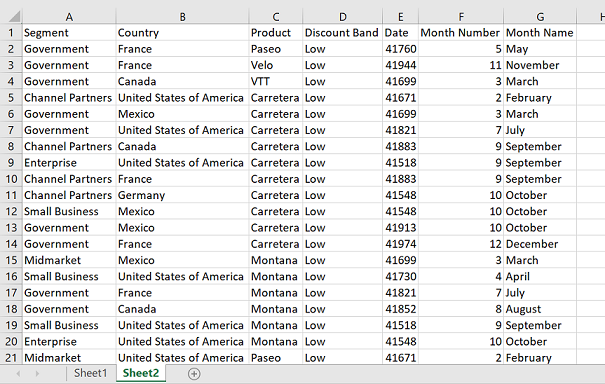Click the Country header cell
The image size is (605, 384).
(182, 33)
